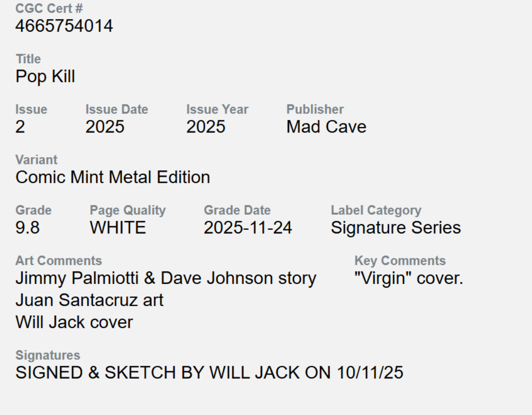The image size is (532, 415).
Task: Click the grade date 2025-11-24
Action: [x=248, y=228]
